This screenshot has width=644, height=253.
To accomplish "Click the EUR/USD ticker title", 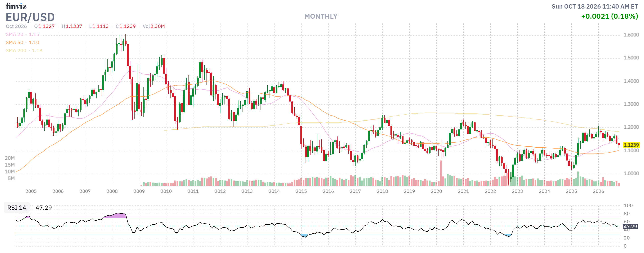I will tap(30, 17).
